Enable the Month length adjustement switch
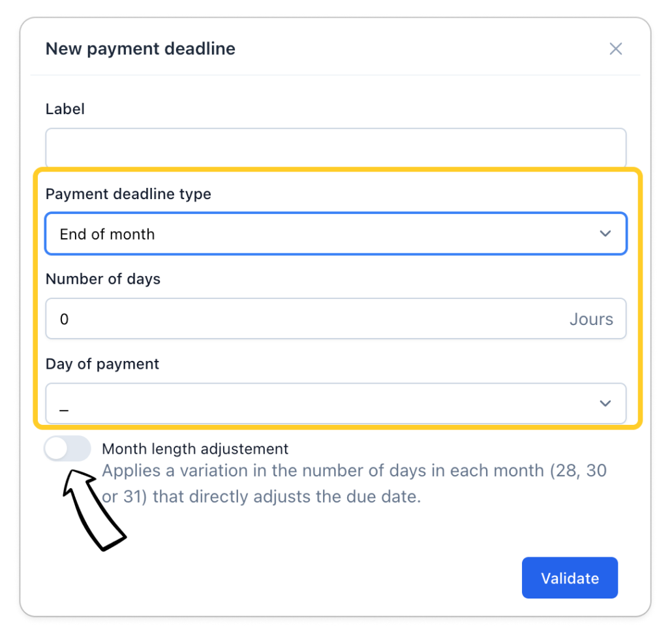The height and width of the screenshot is (637, 672). [67, 449]
